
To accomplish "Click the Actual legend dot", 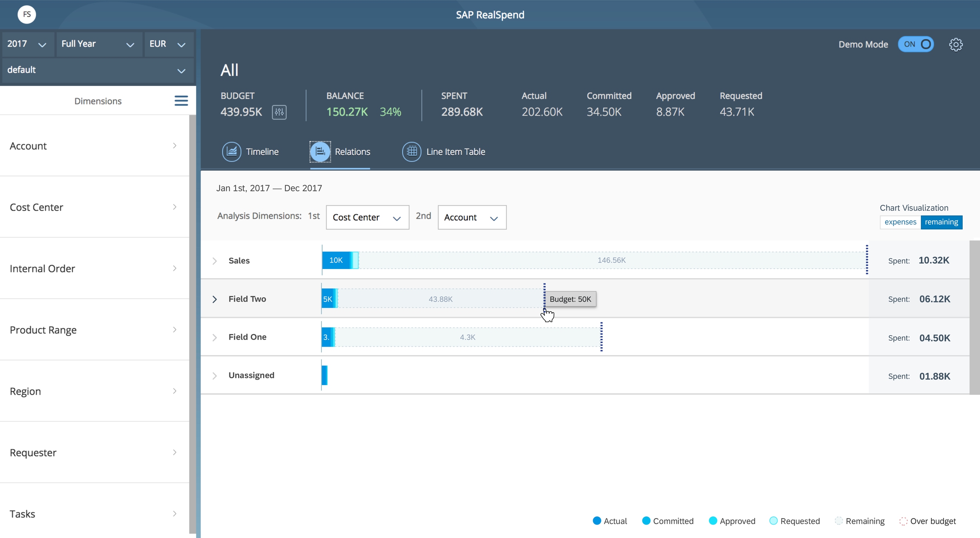I will (x=597, y=521).
